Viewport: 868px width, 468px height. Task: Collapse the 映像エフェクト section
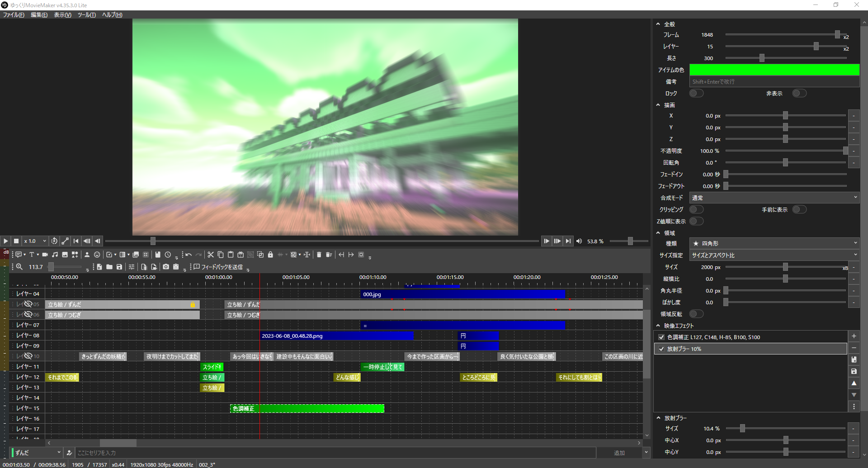coord(658,326)
